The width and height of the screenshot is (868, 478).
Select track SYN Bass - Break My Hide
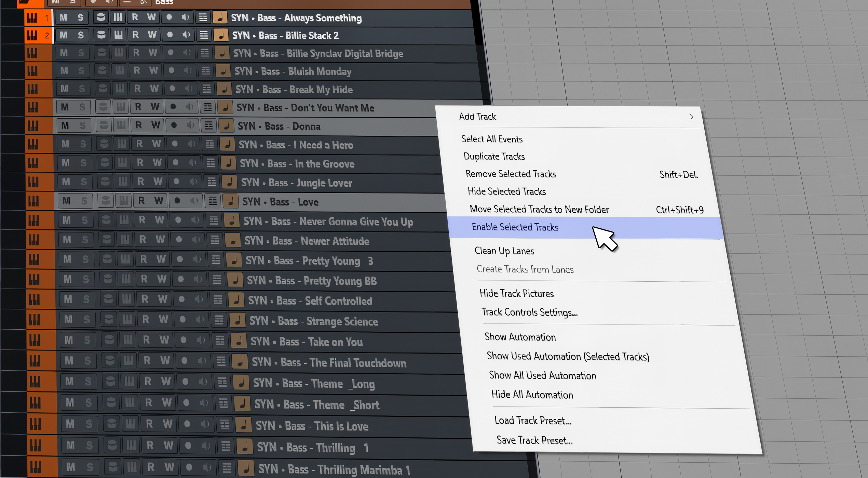click(x=294, y=90)
